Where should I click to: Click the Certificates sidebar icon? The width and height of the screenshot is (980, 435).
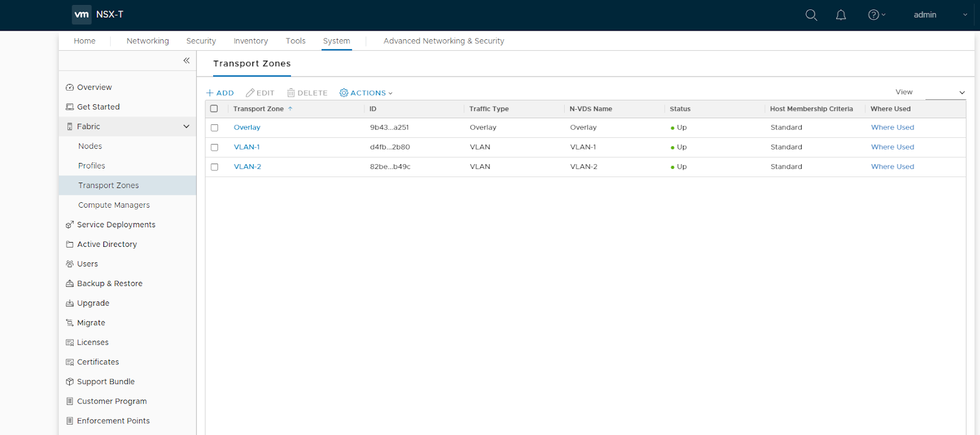click(70, 362)
